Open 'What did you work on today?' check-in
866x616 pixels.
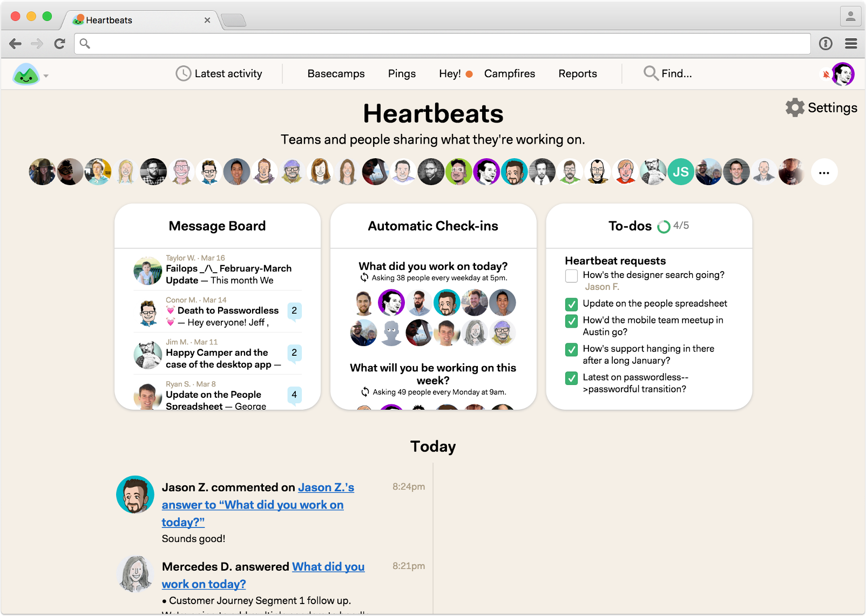coord(433,266)
